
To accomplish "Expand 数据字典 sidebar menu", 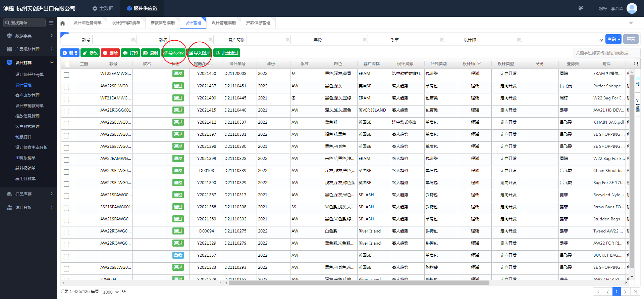I will pyautogui.click(x=29, y=36).
